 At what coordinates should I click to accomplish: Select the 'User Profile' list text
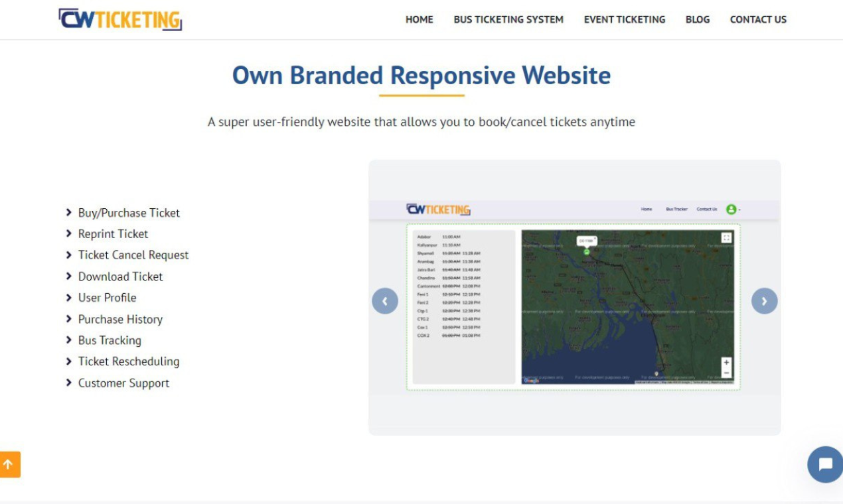click(107, 298)
